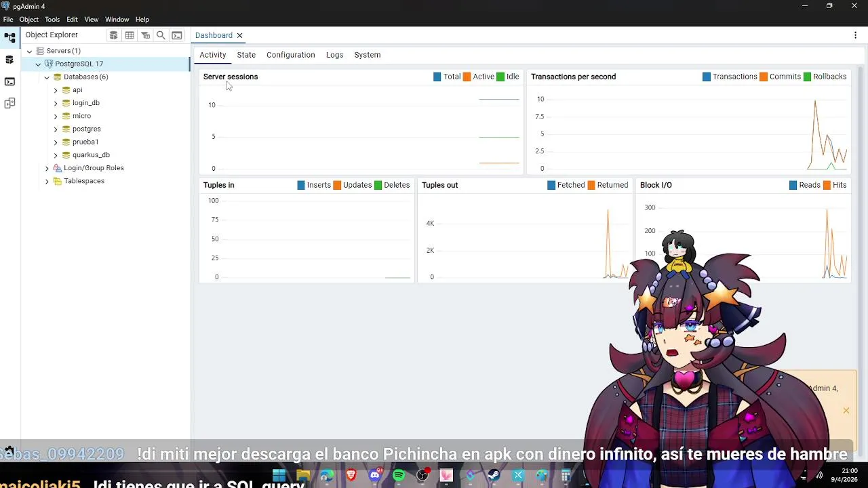Open OBS Studio from the taskbar
This screenshot has height=488, width=868.
pyautogui.click(x=422, y=476)
